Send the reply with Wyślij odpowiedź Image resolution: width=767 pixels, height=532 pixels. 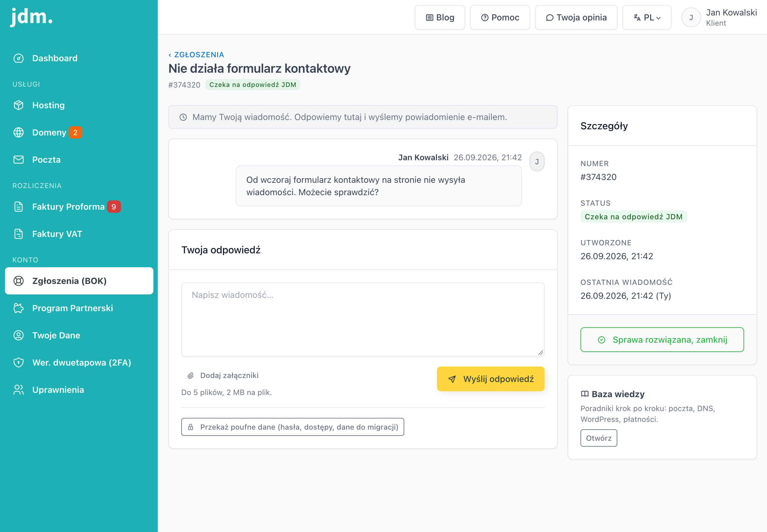coord(490,379)
